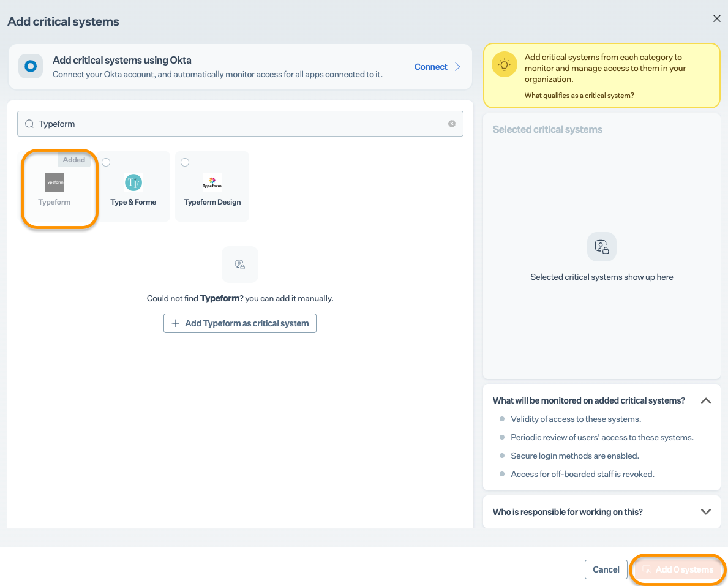Click the plus icon in Add Typeform button

click(176, 324)
